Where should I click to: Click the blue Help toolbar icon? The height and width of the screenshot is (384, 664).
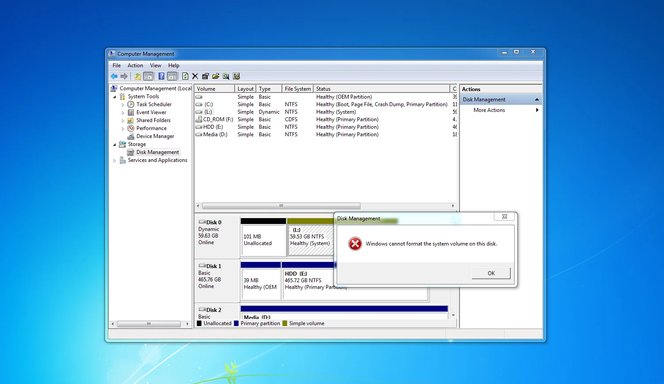point(161,76)
